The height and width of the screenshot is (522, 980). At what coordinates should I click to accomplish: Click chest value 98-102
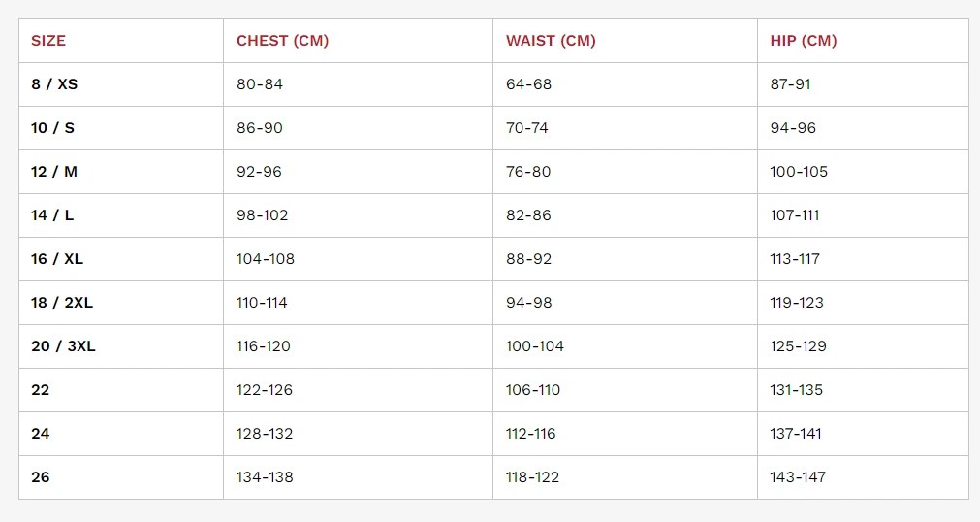point(262,215)
